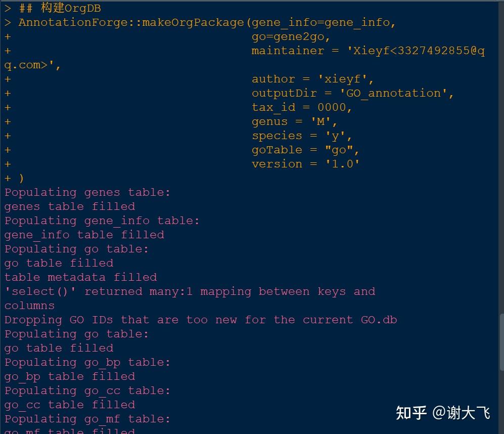This screenshot has height=434, width=504.
Task: Click the author = 'xieyf' argument line
Action: [x=312, y=79]
